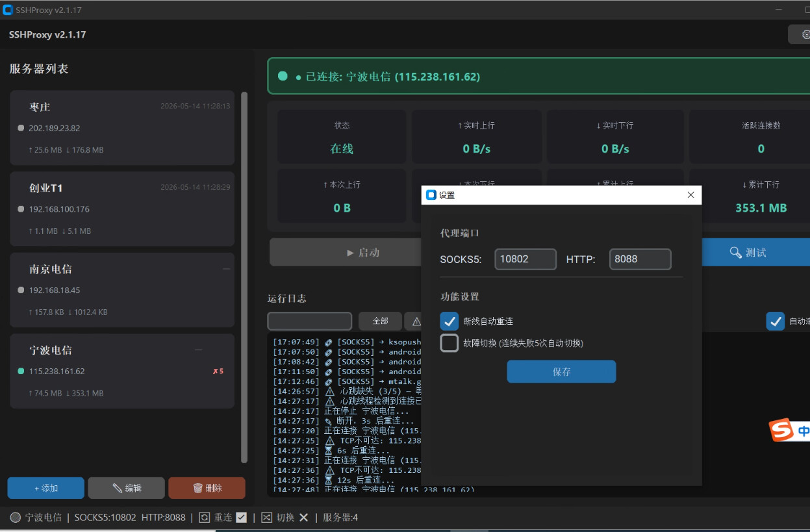The height and width of the screenshot is (532, 810).
Task: Click the 活跃连接数 card
Action: tap(750, 136)
